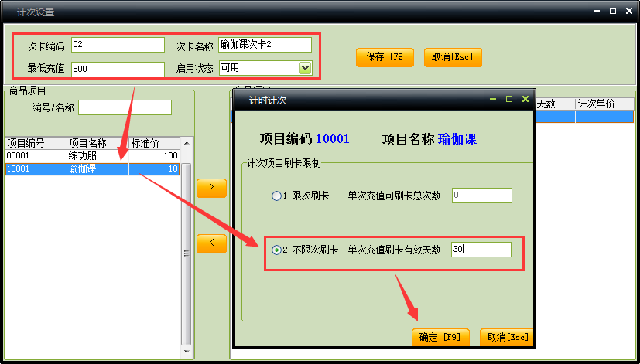
Task: Click the 编号/名称 search field
Action: (125, 107)
